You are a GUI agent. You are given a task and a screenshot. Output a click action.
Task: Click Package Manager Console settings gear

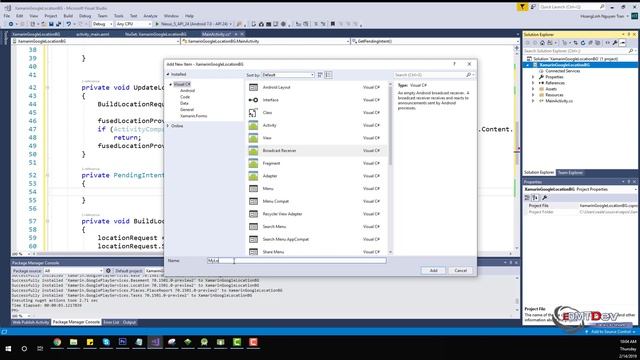pyautogui.click(x=108, y=271)
